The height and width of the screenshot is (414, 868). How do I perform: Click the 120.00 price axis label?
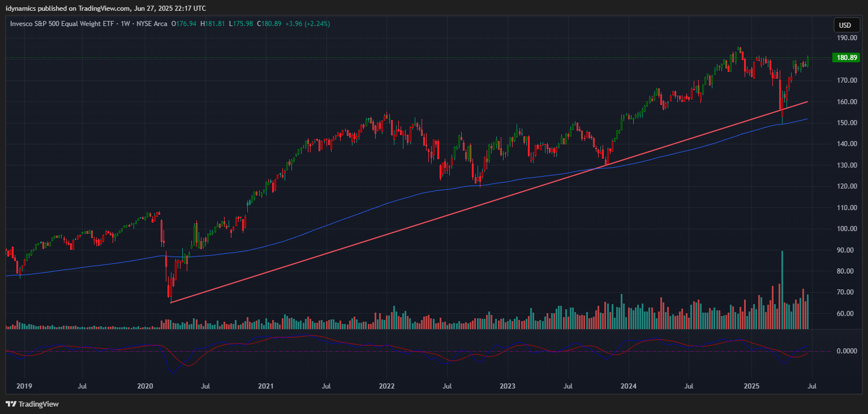[847, 186]
